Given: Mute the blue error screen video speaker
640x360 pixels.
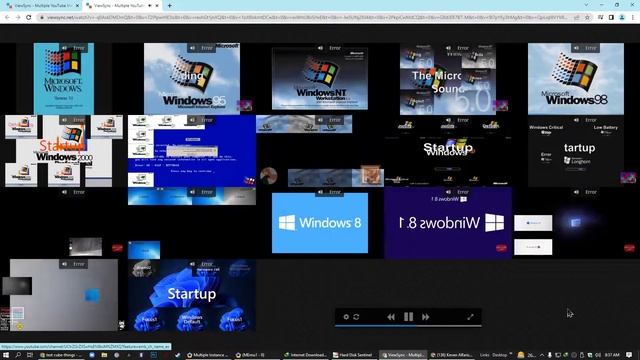Looking at the screenshot, I should tap(193, 120).
